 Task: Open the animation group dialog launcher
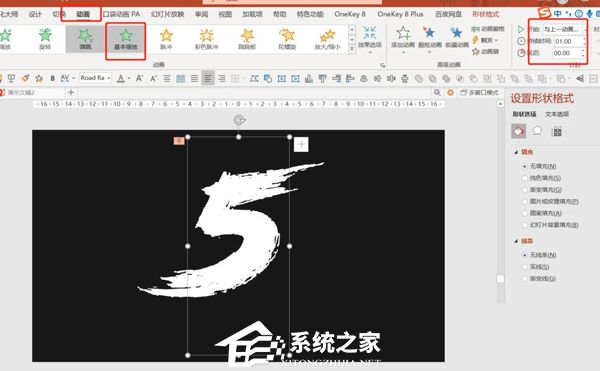tap(383, 65)
